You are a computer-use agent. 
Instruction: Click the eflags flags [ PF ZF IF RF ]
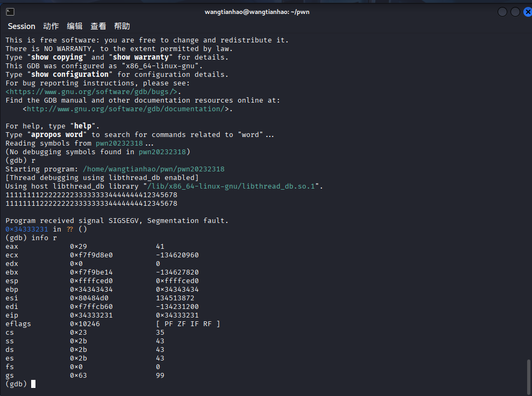[188, 323]
